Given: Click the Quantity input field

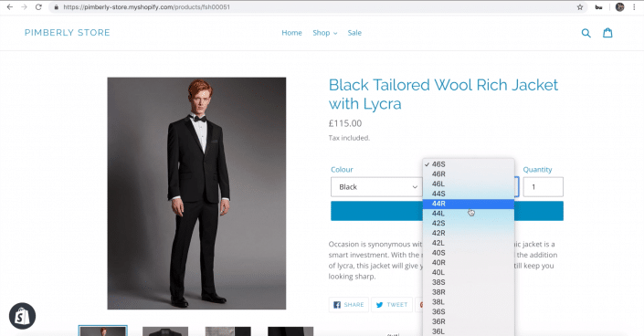Looking at the screenshot, I should pos(543,187).
